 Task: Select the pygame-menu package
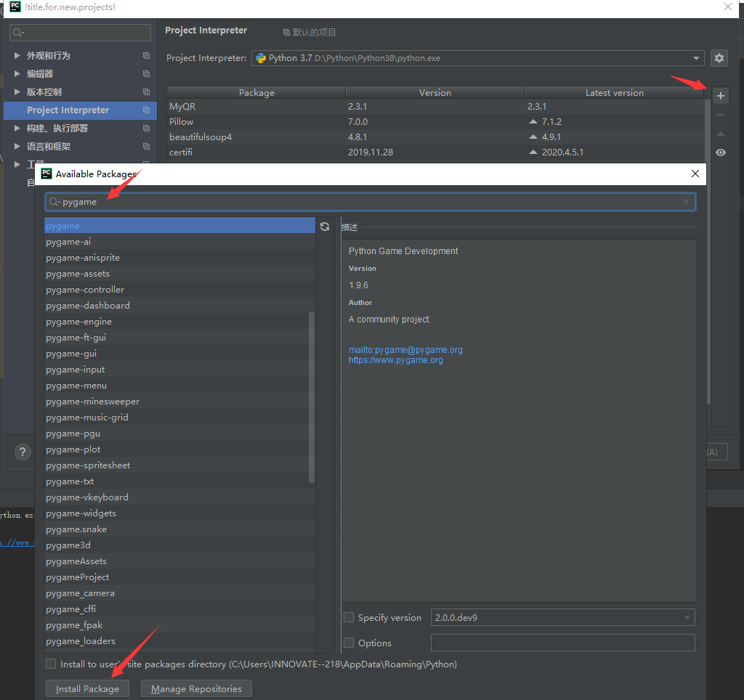coord(177,386)
